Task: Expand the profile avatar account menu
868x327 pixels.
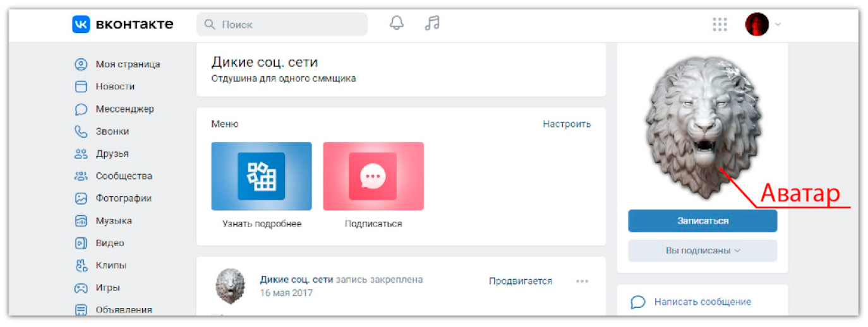Action: tap(763, 25)
